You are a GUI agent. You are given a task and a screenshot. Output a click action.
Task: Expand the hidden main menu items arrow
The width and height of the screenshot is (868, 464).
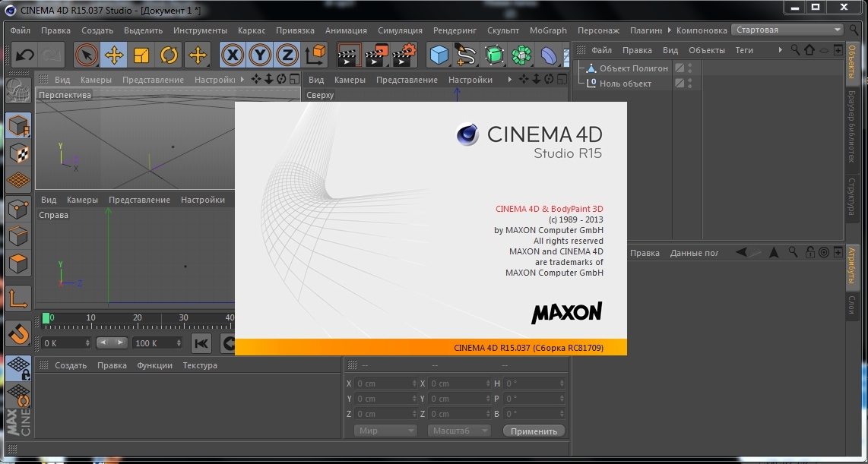pos(670,30)
